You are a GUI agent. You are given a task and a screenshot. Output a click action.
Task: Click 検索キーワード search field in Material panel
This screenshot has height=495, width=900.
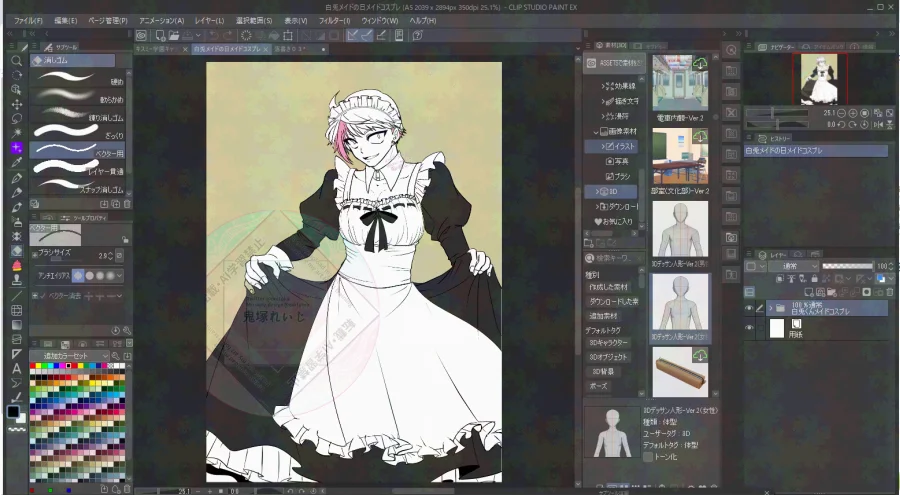(x=614, y=258)
